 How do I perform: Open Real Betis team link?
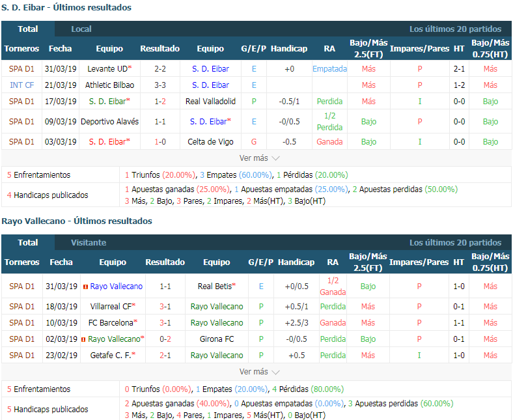click(215, 287)
